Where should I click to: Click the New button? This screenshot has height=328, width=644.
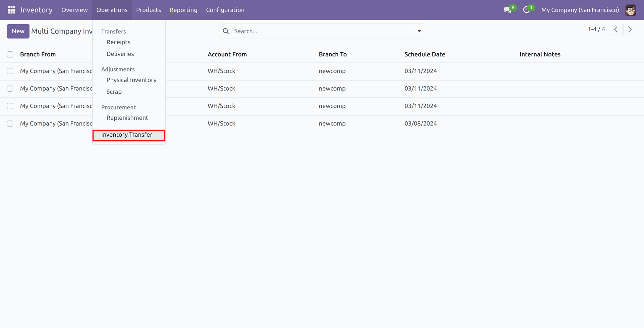tap(18, 31)
